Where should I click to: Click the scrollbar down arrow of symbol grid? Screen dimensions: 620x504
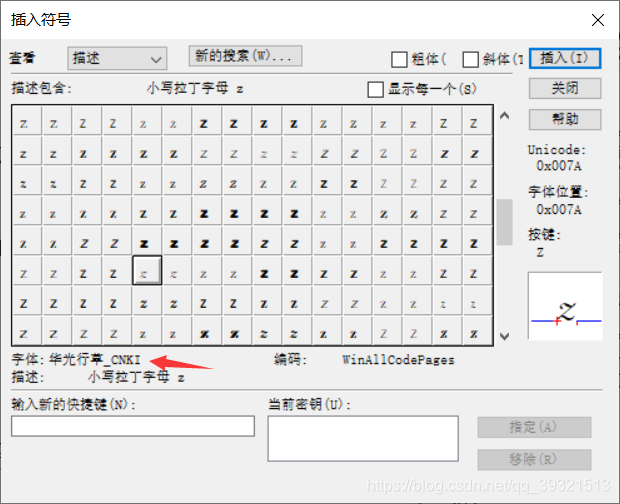(504, 336)
